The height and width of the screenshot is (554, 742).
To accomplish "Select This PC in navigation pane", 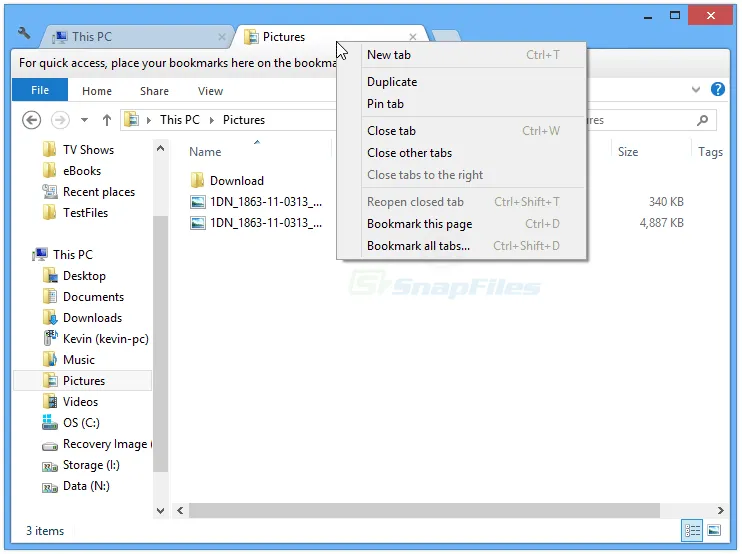I will click(x=62, y=255).
